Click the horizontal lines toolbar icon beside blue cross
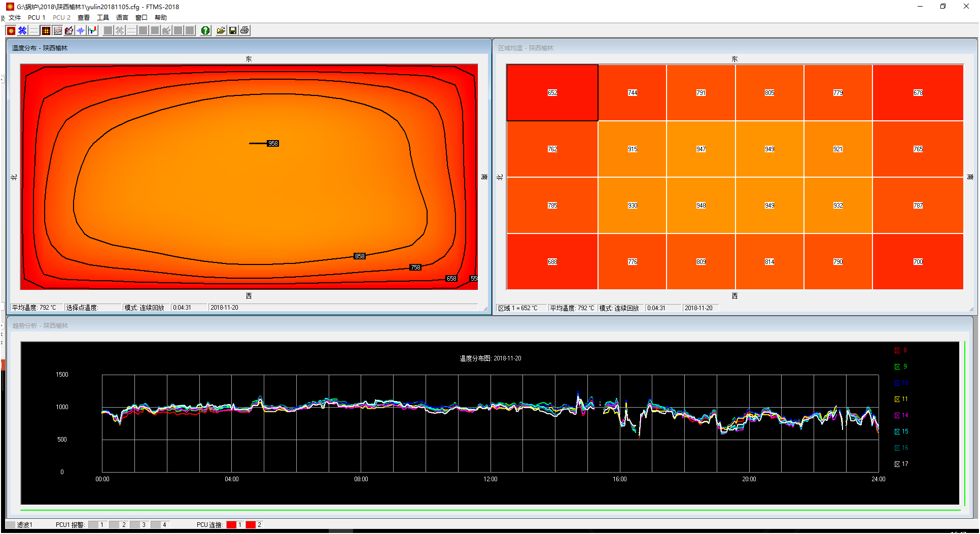This screenshot has height=534, width=980. coord(34,30)
